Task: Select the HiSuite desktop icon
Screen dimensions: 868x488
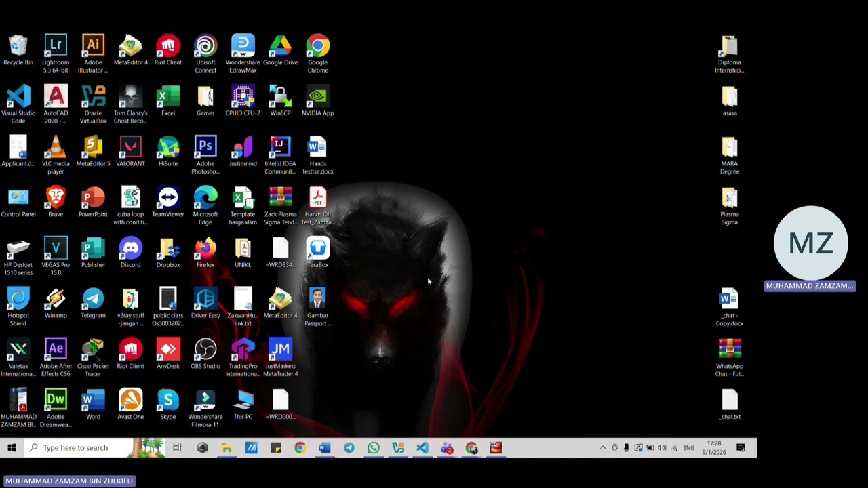Action: [168, 152]
